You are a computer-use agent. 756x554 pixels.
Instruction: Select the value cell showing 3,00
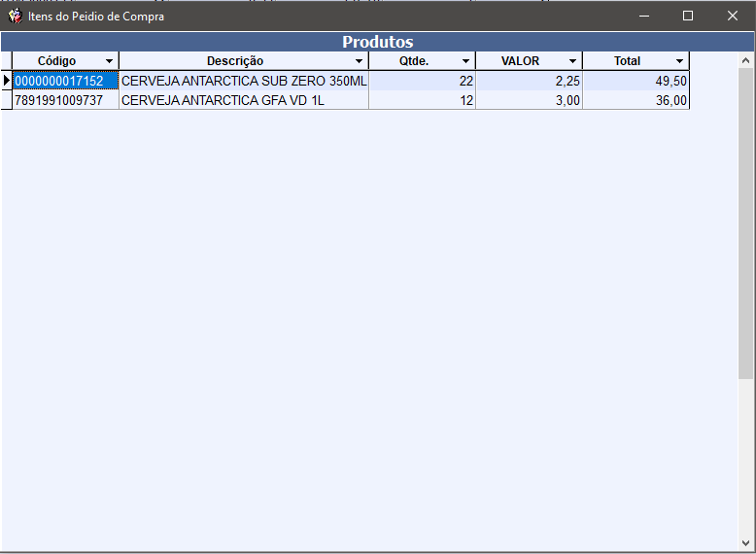coord(530,100)
